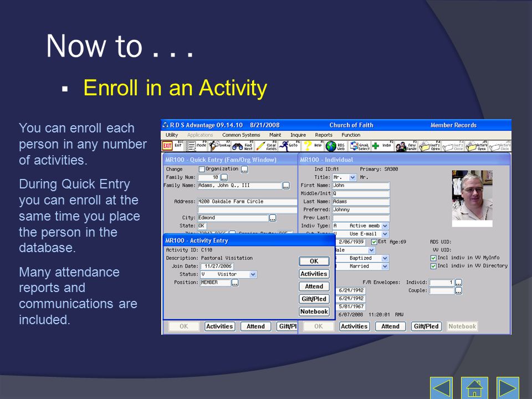
Task: Open RDS Web globe icon
Action: pos(331,146)
